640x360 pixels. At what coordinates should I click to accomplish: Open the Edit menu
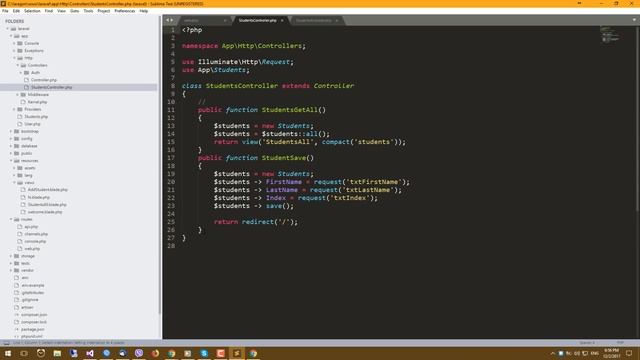tap(16, 11)
